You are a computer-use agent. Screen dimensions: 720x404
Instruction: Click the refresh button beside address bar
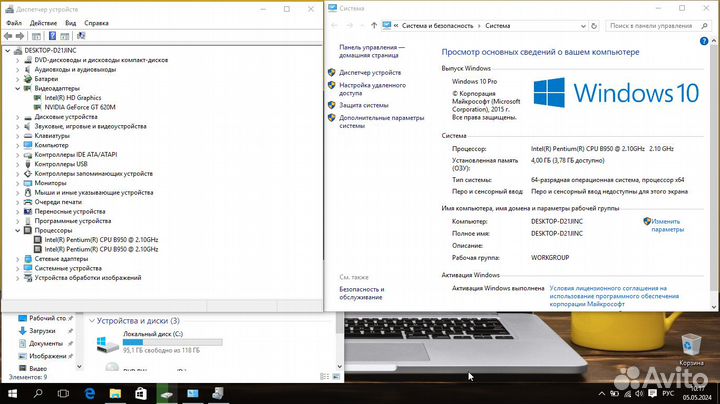click(594, 26)
